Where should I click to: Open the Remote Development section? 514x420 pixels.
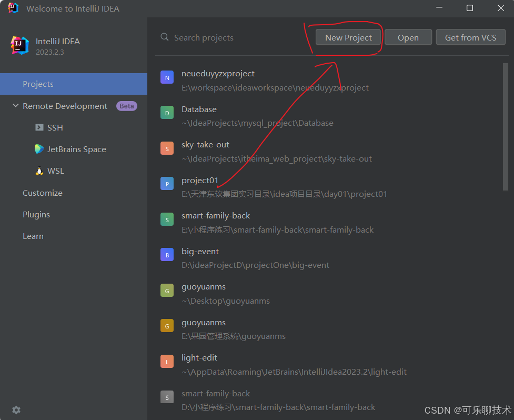(x=65, y=106)
